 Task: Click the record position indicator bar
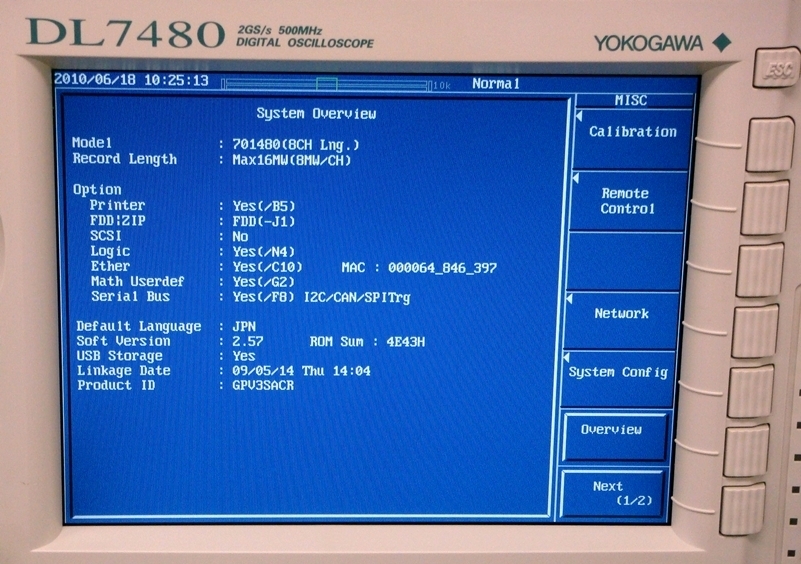point(325,84)
